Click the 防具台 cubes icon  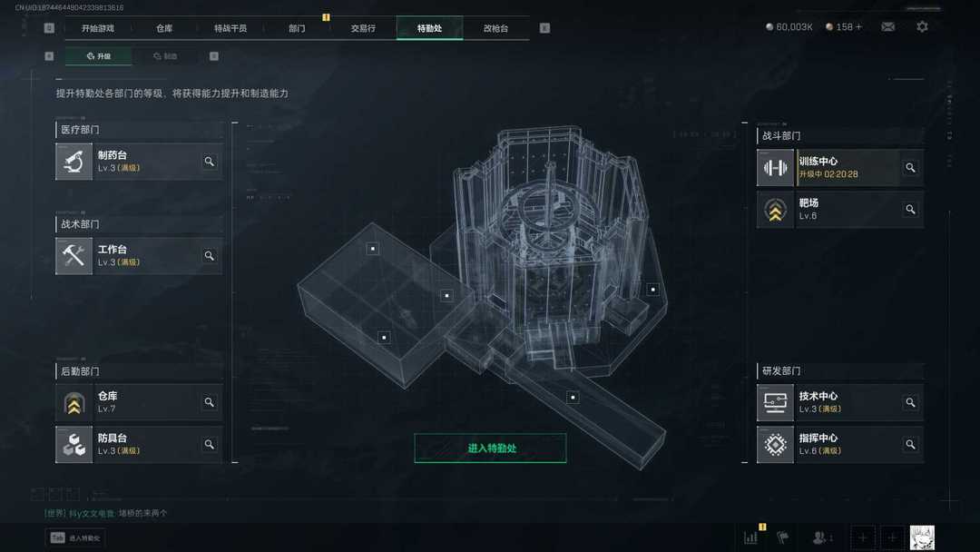pos(73,445)
